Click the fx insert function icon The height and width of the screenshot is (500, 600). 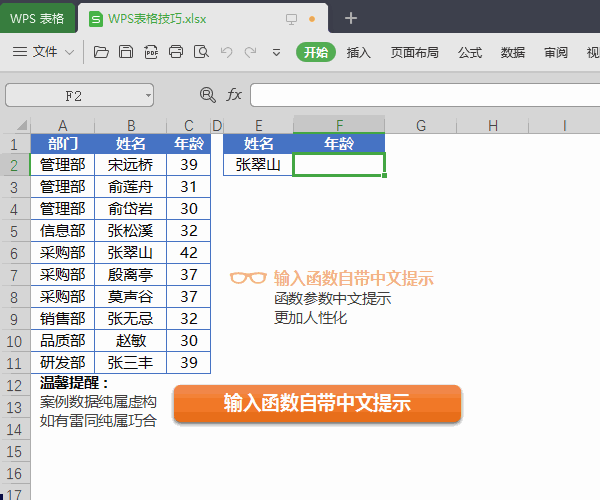(x=234, y=94)
